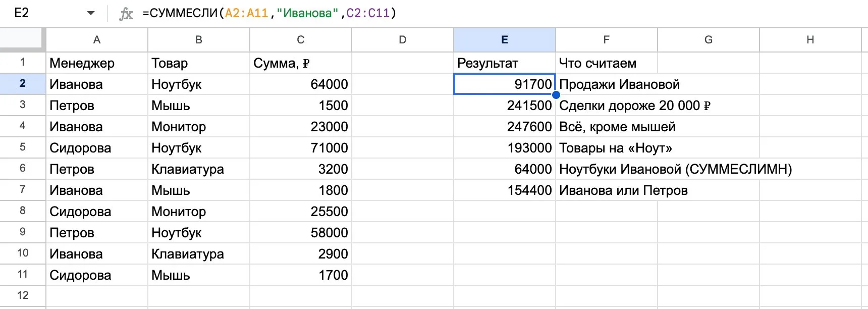
Task: Click the fx function icon
Action: click(126, 14)
